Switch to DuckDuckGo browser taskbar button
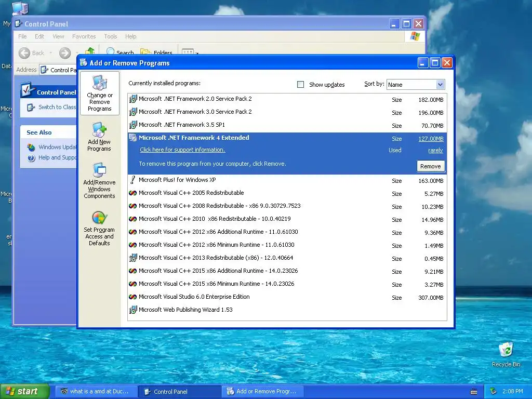Screen dimensions: 532x399 pos(96,392)
